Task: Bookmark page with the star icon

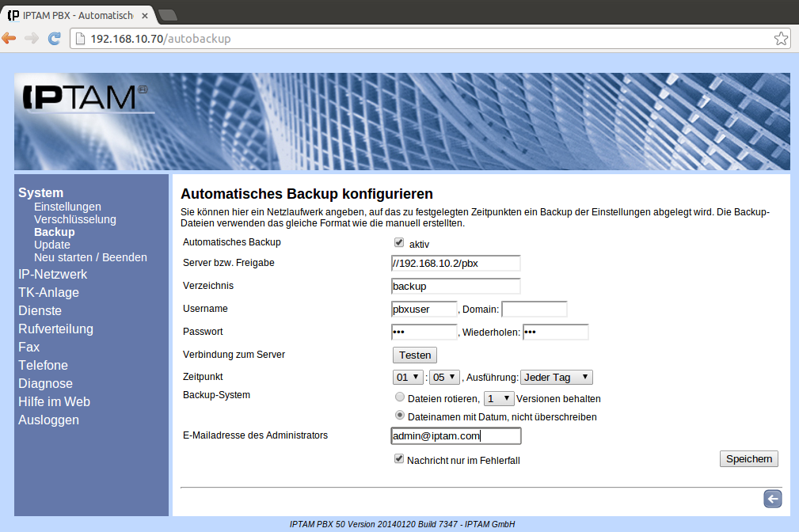Action: click(x=780, y=38)
